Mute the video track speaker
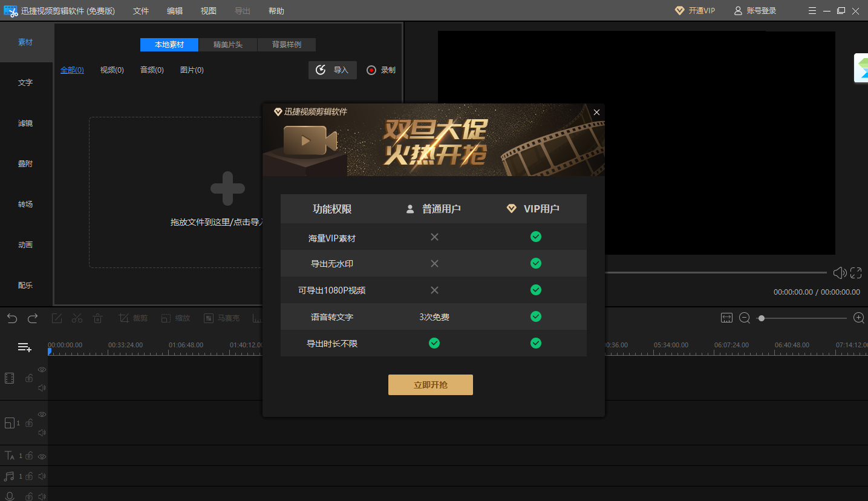The width and height of the screenshot is (868, 501). tap(42, 388)
